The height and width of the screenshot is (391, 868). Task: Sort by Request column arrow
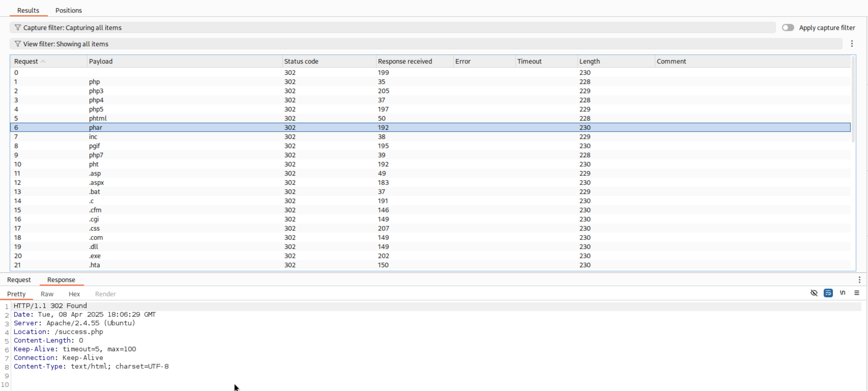pyautogui.click(x=43, y=61)
